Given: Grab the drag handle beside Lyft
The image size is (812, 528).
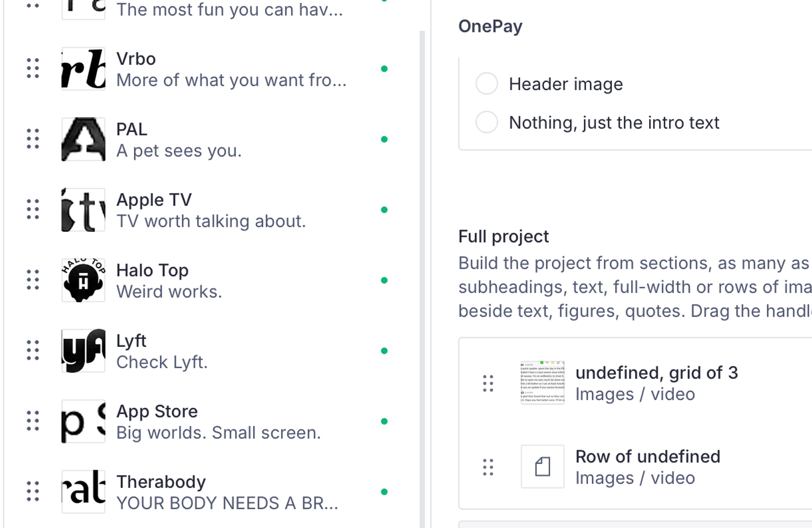Looking at the screenshot, I should click(33, 350).
